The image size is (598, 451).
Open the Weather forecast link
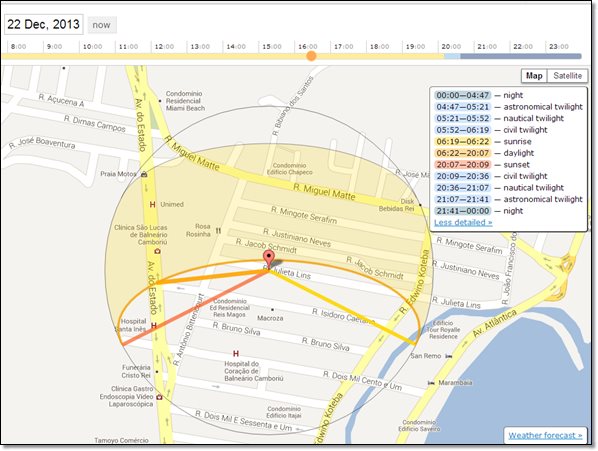click(x=545, y=435)
